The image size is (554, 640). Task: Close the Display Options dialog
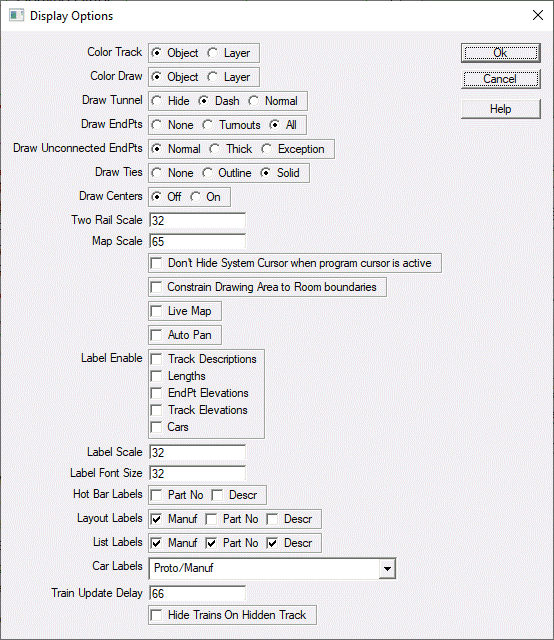[x=538, y=16]
